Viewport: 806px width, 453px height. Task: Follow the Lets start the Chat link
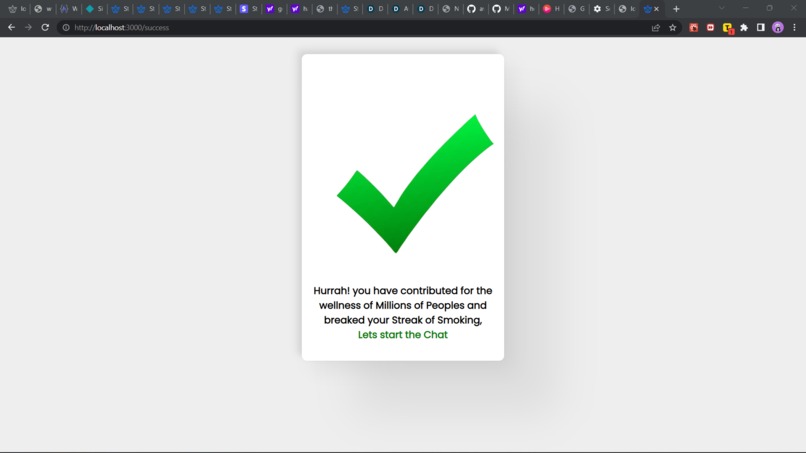[x=402, y=335]
